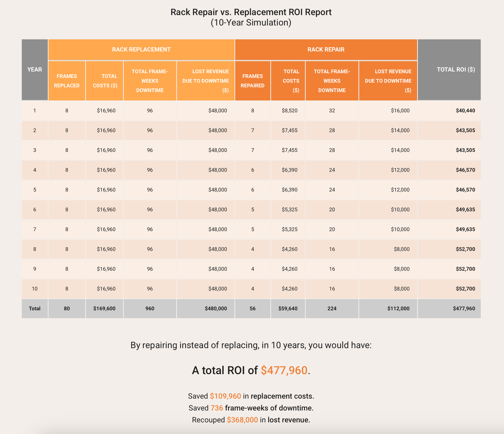Click the $368,000 recouped revenue figure

(x=242, y=420)
